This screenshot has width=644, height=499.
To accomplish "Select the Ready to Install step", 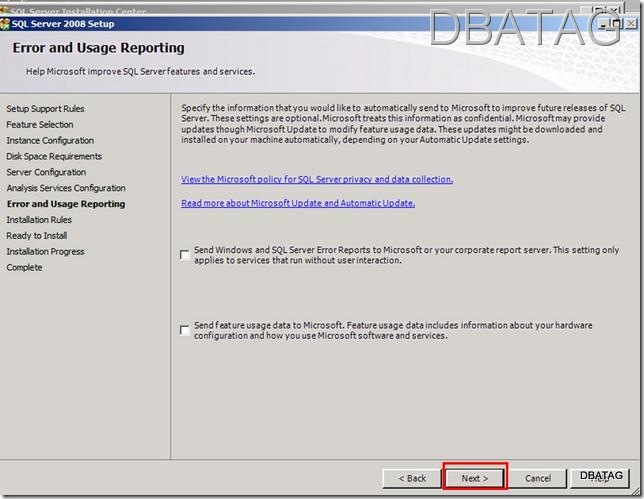I will pos(37,236).
